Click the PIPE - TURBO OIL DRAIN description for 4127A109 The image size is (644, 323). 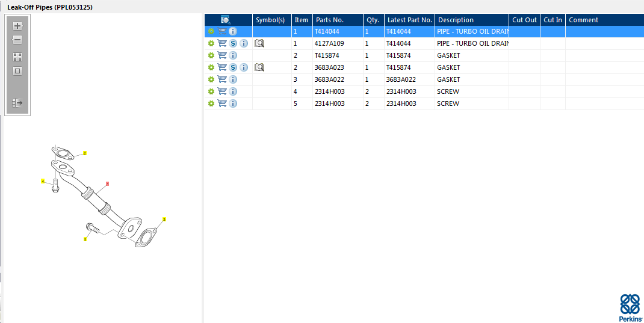472,43
